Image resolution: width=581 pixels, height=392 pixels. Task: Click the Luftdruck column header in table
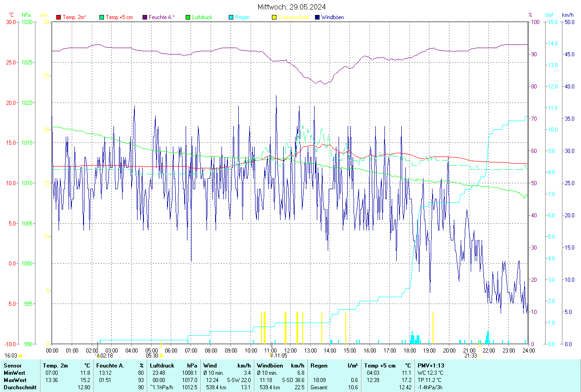(x=162, y=365)
